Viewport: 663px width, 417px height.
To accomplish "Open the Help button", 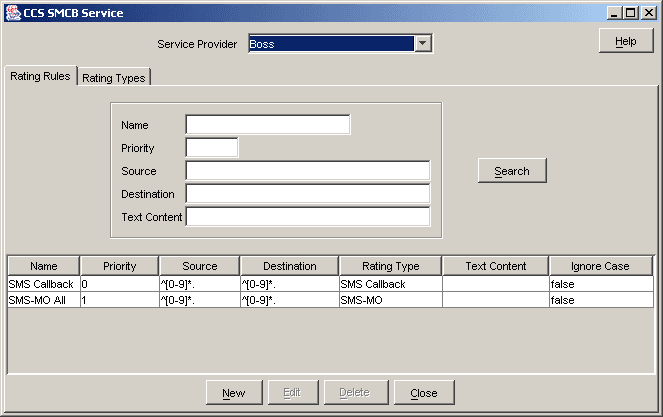I will pos(626,41).
